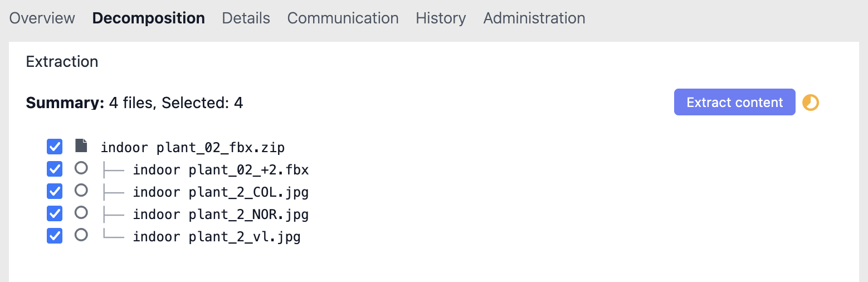Viewport: 868px width, 282px height.
Task: Open the History tab
Action: (x=441, y=18)
